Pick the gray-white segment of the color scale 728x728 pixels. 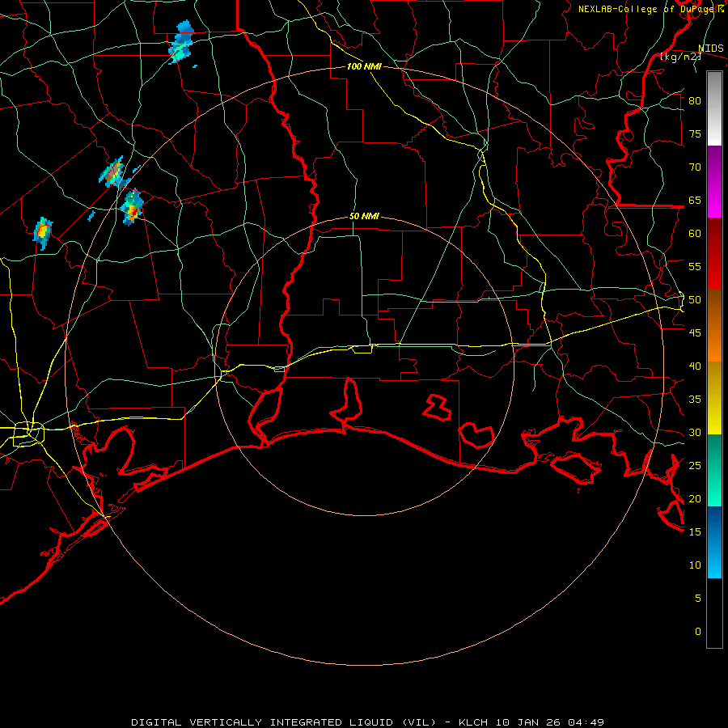[x=714, y=108]
